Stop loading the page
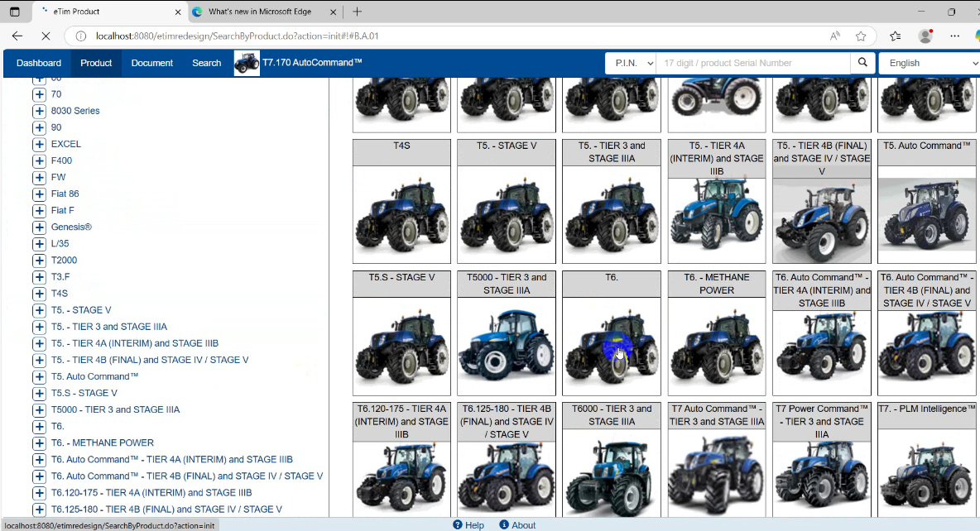 click(x=46, y=36)
